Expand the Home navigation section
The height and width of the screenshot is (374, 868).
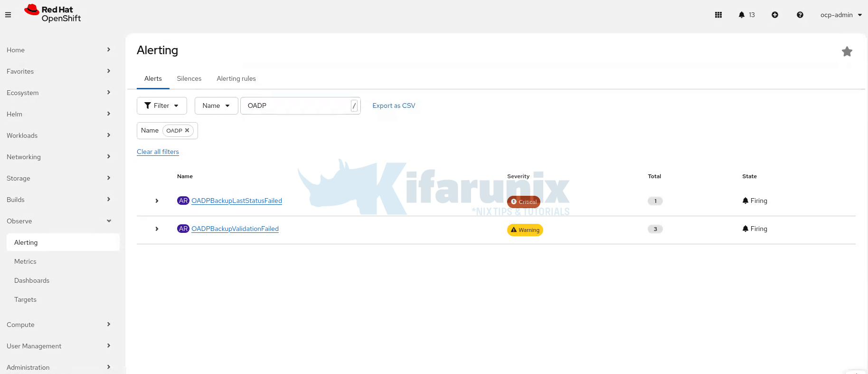(x=59, y=50)
